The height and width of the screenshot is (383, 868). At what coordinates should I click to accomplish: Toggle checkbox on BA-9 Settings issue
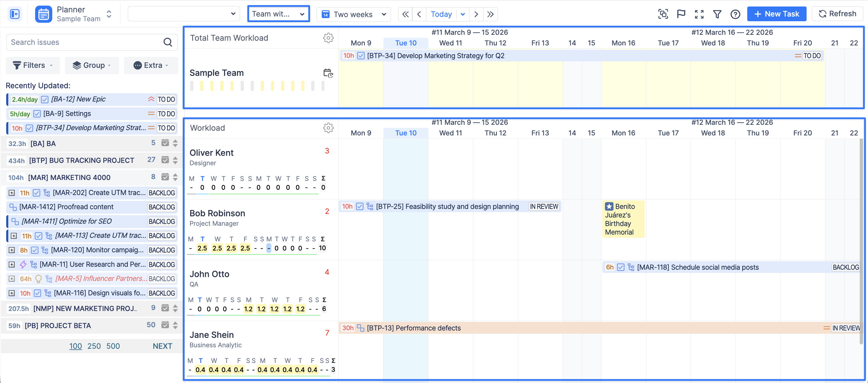click(x=37, y=114)
